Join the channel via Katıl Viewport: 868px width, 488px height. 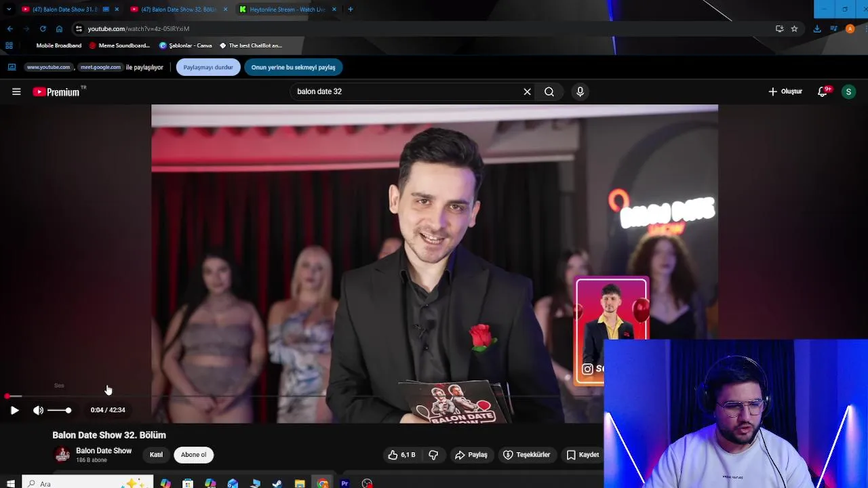tap(156, 455)
